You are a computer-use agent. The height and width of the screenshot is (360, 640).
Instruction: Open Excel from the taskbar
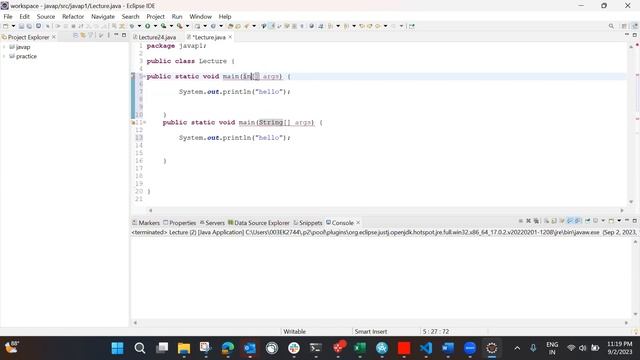coord(360,348)
